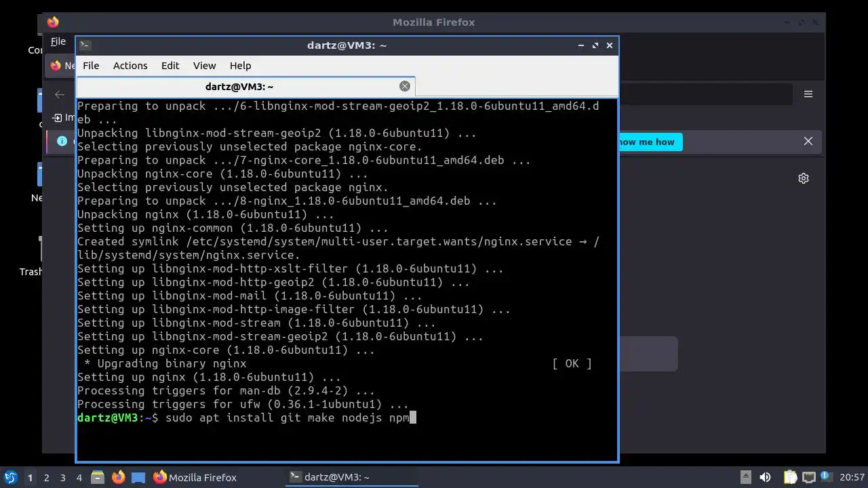Viewport: 868px width, 488px height.
Task: Click the terminal icon in terminal title bar
Action: [85, 45]
